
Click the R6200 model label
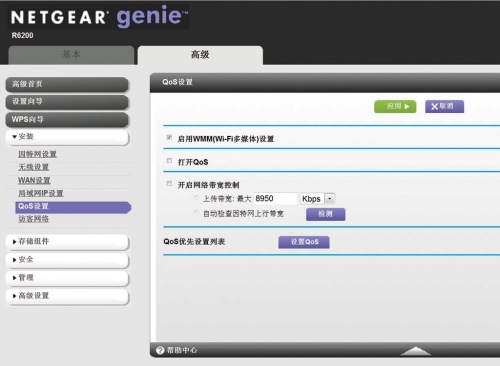tap(22, 36)
